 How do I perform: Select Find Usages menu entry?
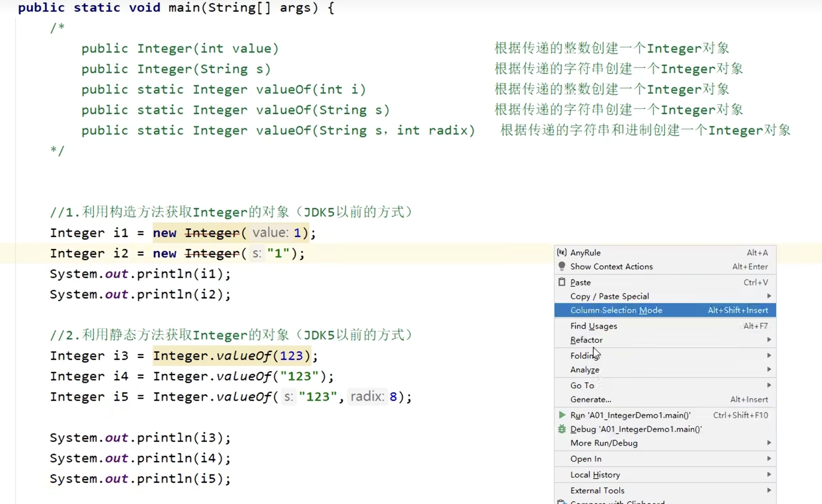point(593,326)
